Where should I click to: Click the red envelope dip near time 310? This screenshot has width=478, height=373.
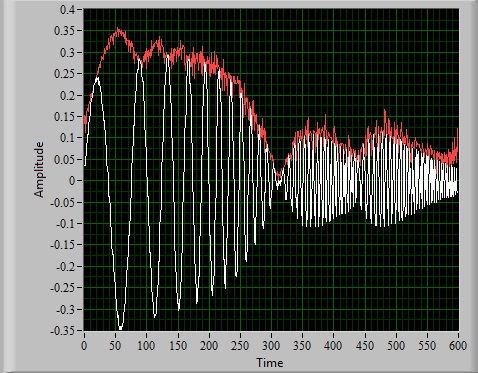click(x=279, y=174)
